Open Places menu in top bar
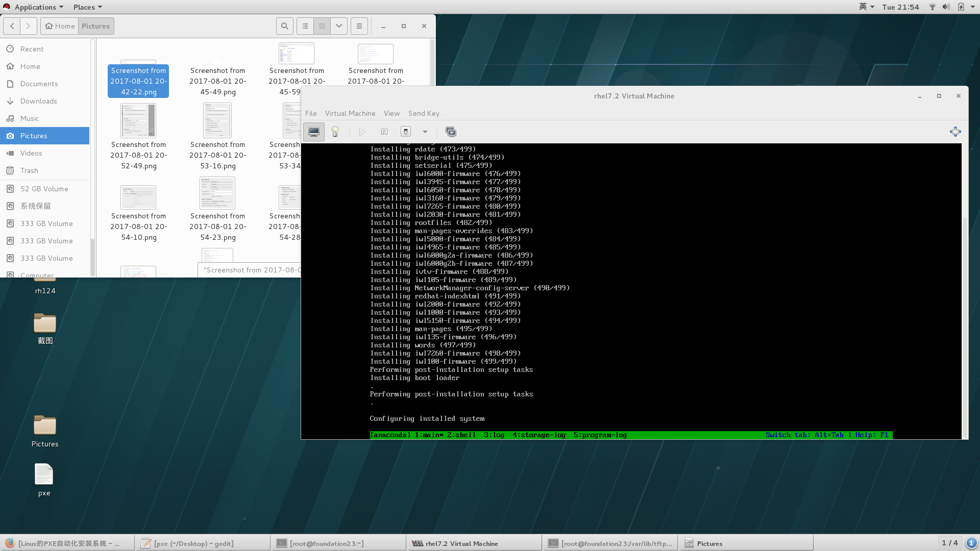980x551 pixels. click(87, 7)
